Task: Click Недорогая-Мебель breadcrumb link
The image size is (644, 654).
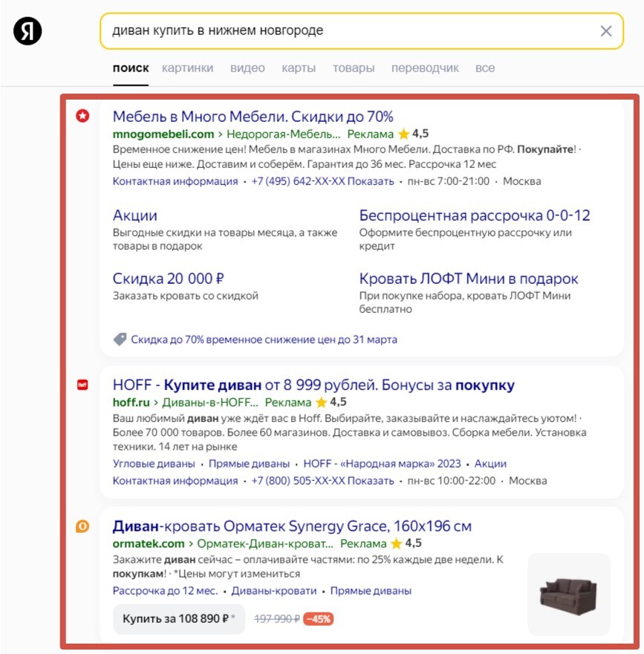Action: click(284, 135)
